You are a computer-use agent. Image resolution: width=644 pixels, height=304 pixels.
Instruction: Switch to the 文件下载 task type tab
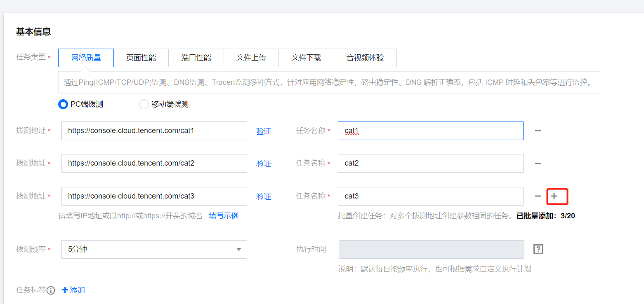pos(306,58)
